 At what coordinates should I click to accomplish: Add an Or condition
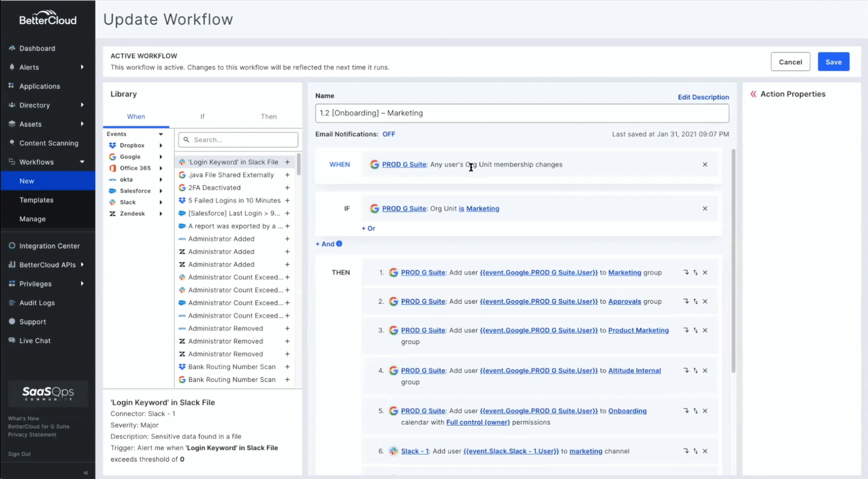pos(368,229)
